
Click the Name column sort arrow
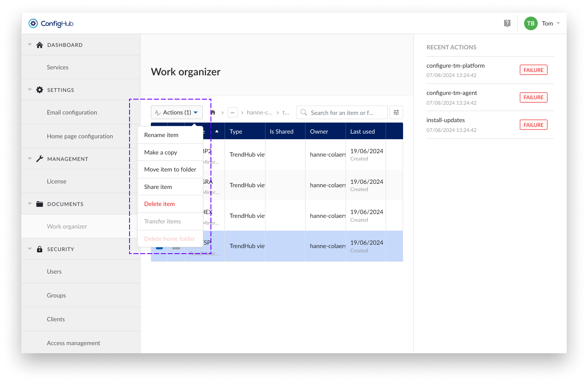coord(217,131)
